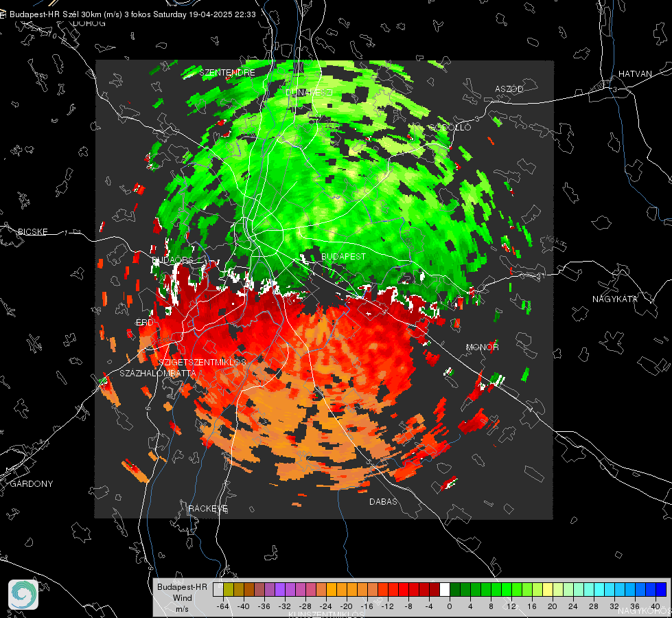The height and width of the screenshot is (618, 672).
Task: Click the GÖDÖLLŐ label
Action: (x=450, y=127)
